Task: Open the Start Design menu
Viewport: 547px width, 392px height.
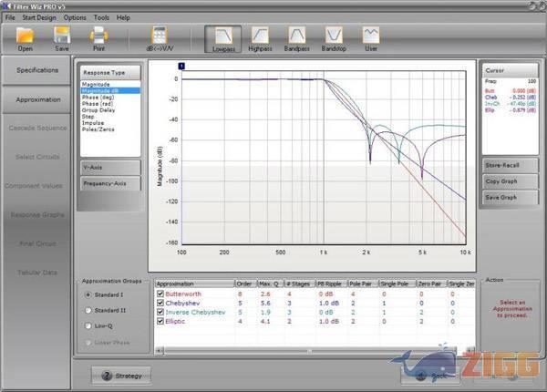Action: point(39,17)
